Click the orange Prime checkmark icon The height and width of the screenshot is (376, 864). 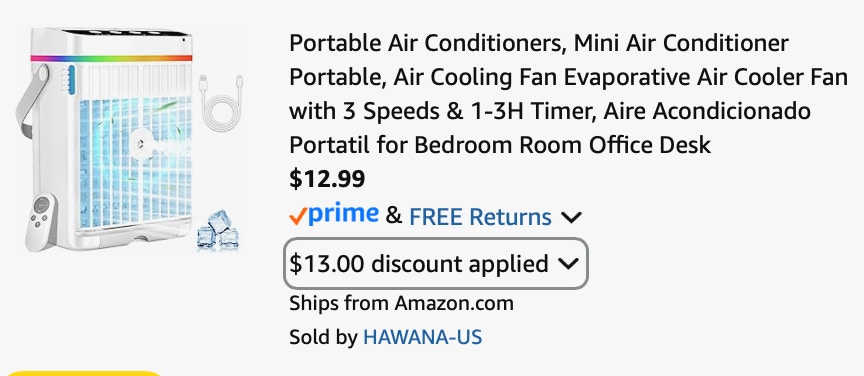point(298,217)
